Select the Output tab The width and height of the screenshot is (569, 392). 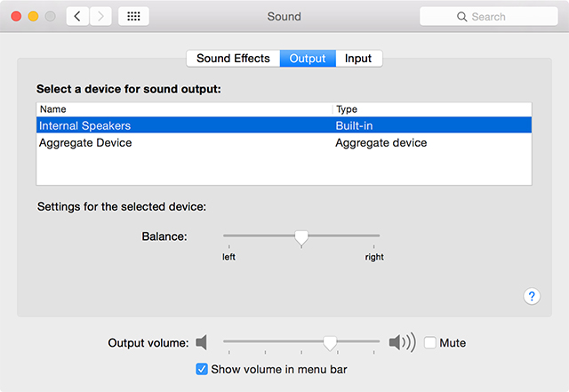[308, 59]
